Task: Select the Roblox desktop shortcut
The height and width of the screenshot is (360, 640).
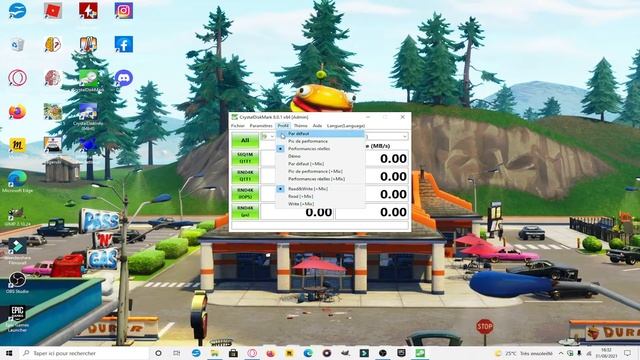Action: click(x=53, y=11)
